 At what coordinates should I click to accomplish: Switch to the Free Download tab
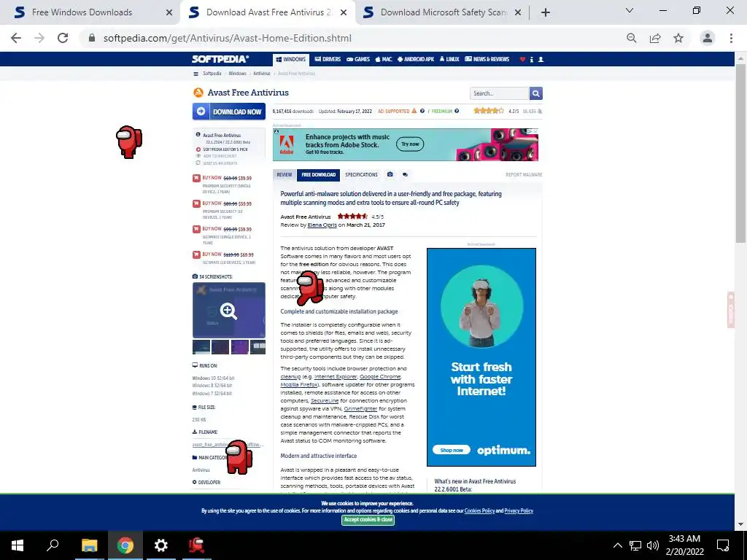(x=318, y=175)
